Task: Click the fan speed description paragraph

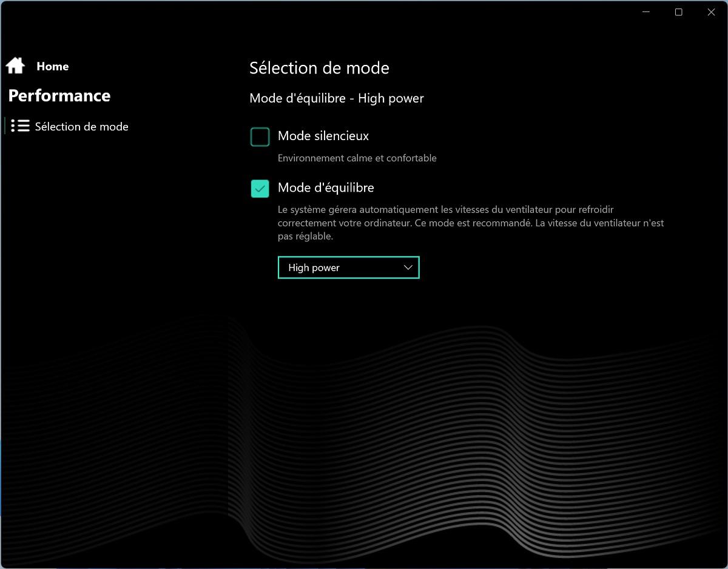Action: tap(470, 223)
